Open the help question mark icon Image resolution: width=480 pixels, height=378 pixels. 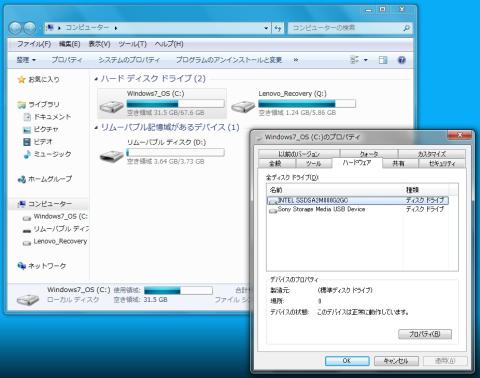point(402,60)
